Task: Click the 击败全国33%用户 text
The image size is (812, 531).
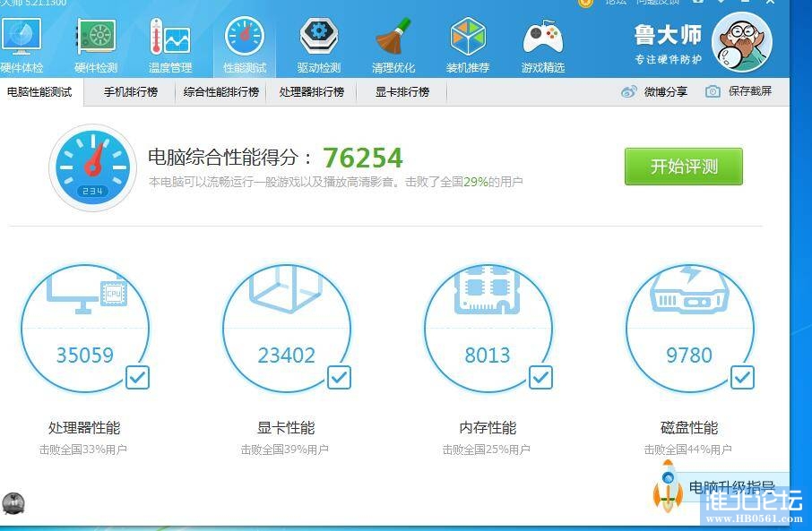Action: 82,450
